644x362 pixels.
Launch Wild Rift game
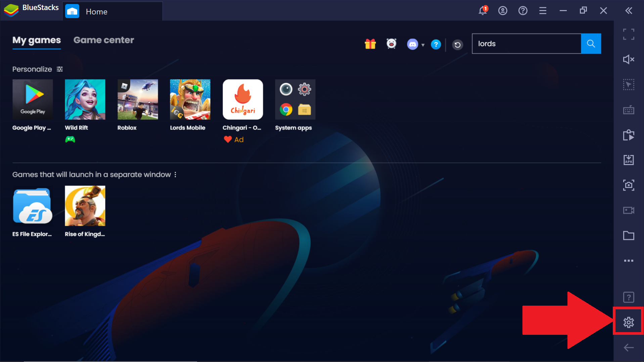tap(85, 100)
